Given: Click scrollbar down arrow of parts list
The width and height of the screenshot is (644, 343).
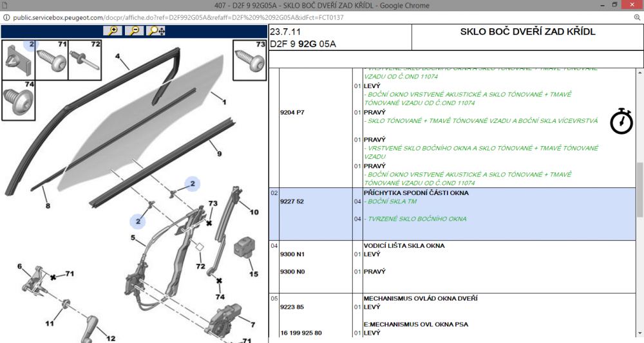Looking at the screenshot, I should coord(640,333).
